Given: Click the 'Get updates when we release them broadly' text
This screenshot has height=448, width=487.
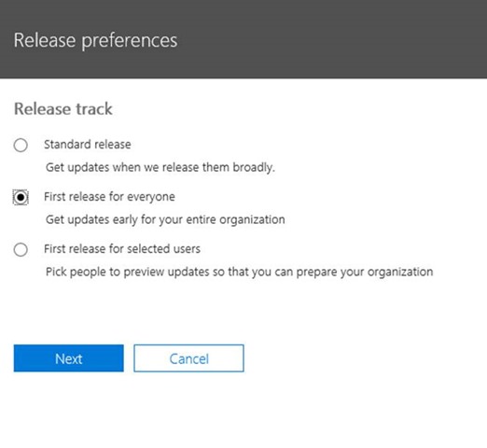Looking at the screenshot, I should pyautogui.click(x=160, y=167).
